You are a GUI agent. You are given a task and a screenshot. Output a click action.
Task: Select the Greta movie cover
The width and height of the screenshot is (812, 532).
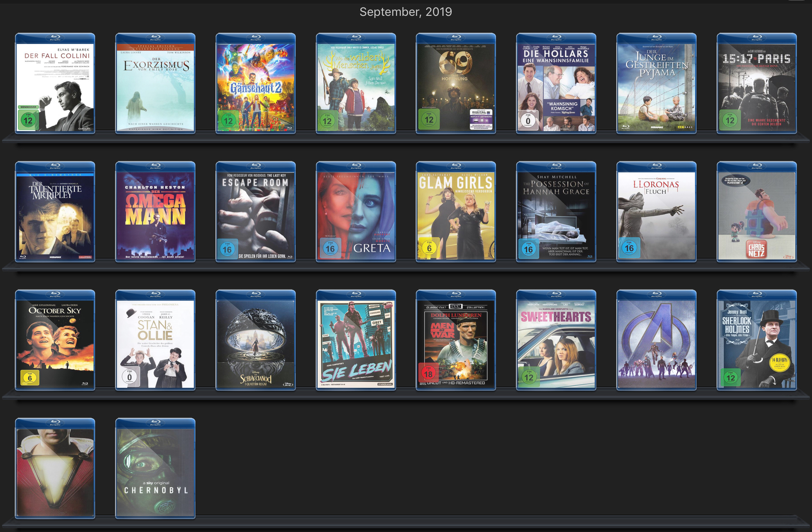pos(356,212)
